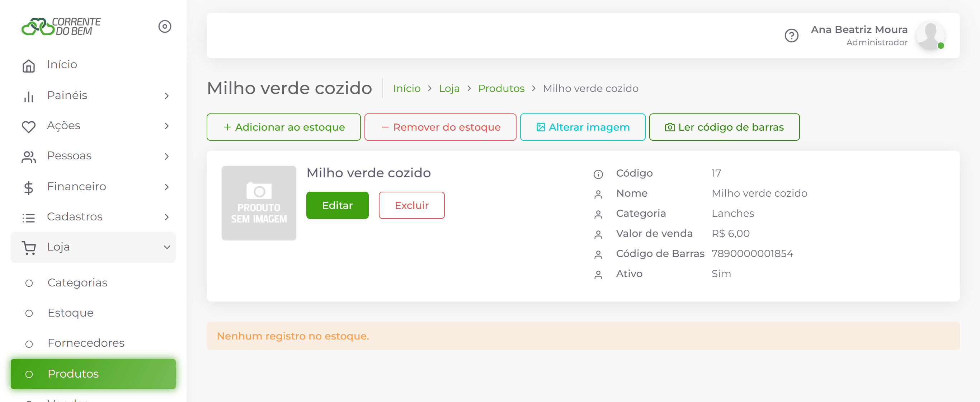Click the barcode value 7890000001854

coord(752,253)
